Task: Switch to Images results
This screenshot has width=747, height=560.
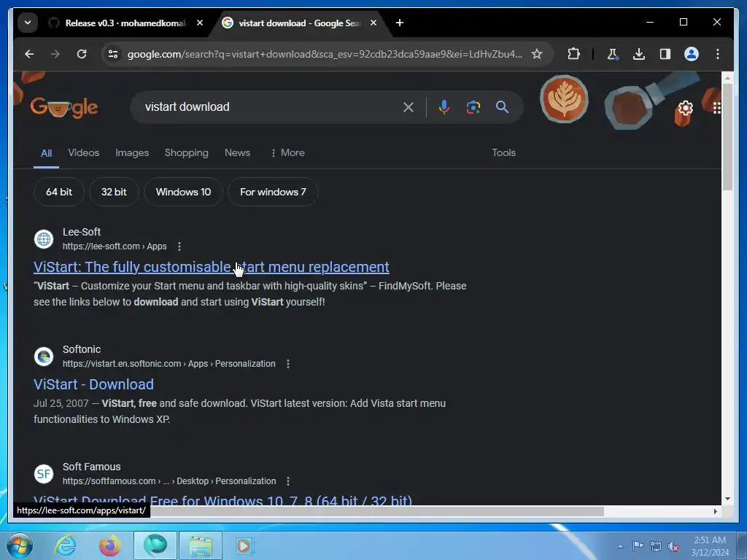Action: [x=132, y=153]
